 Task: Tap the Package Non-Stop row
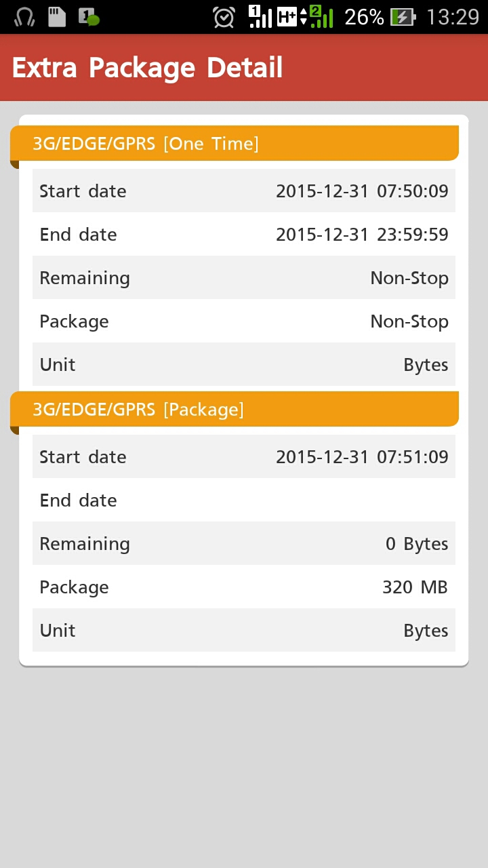pos(244,321)
